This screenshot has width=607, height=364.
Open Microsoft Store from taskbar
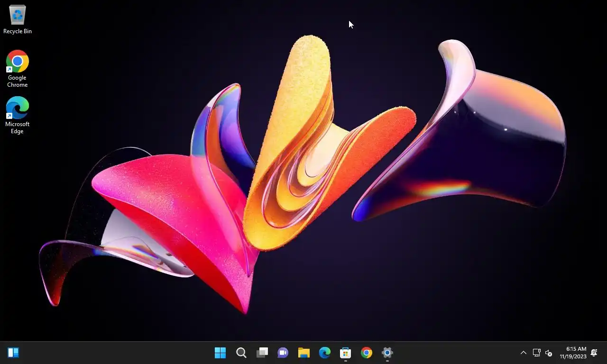click(346, 353)
